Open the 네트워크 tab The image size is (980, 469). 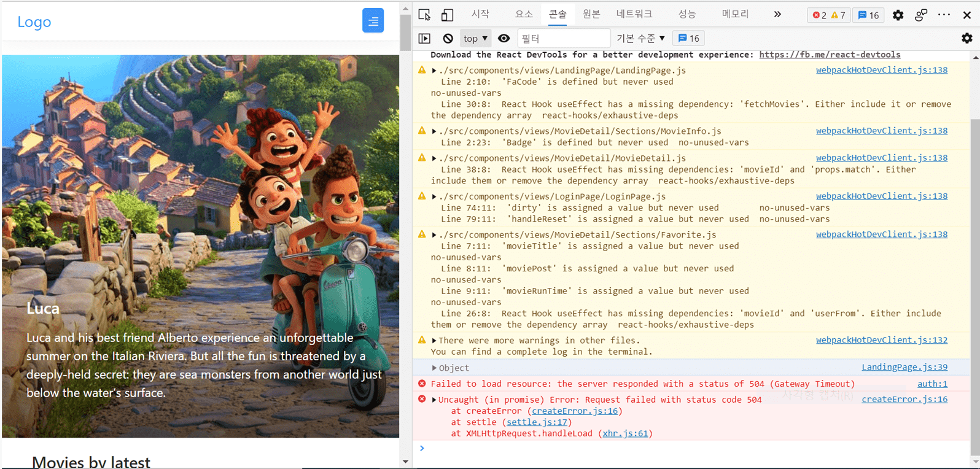(634, 14)
